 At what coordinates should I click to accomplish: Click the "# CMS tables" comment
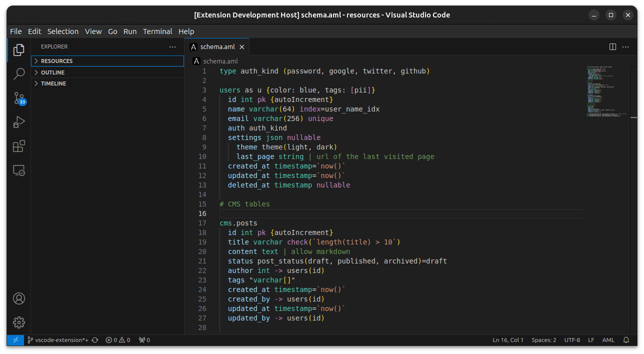pyautogui.click(x=244, y=204)
